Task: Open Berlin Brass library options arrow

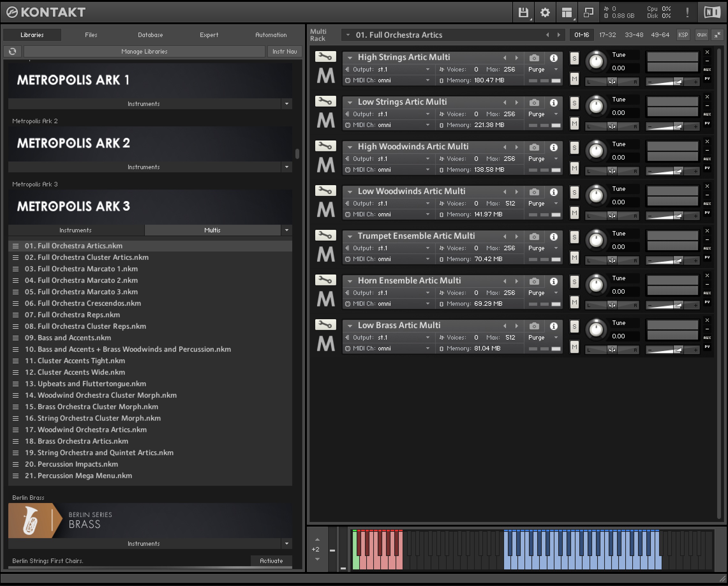Action: [x=287, y=544]
